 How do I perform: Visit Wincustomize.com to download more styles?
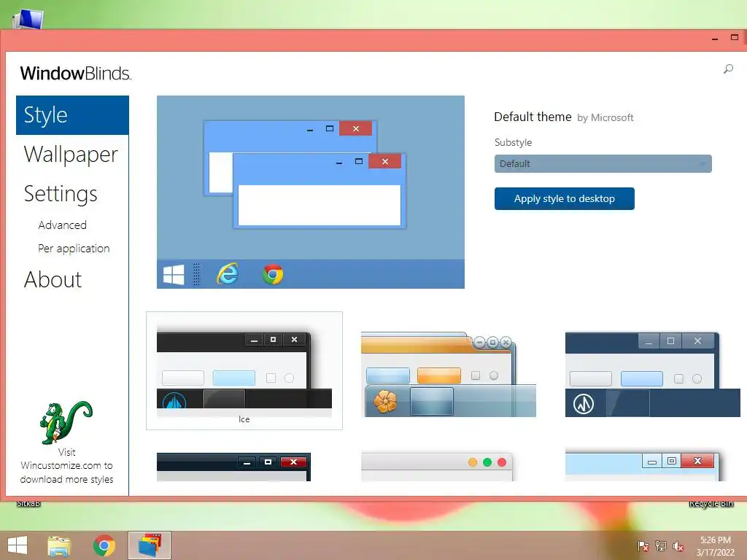(x=66, y=466)
